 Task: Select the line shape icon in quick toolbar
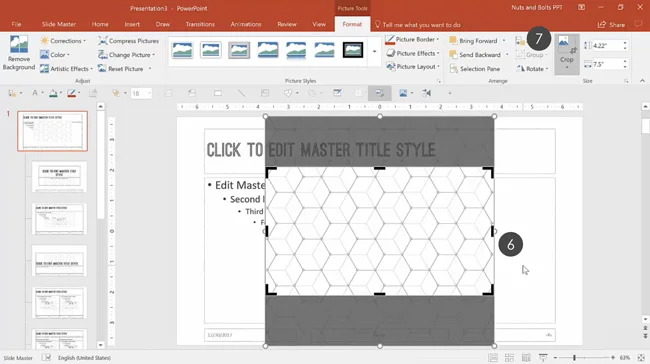coord(241,93)
